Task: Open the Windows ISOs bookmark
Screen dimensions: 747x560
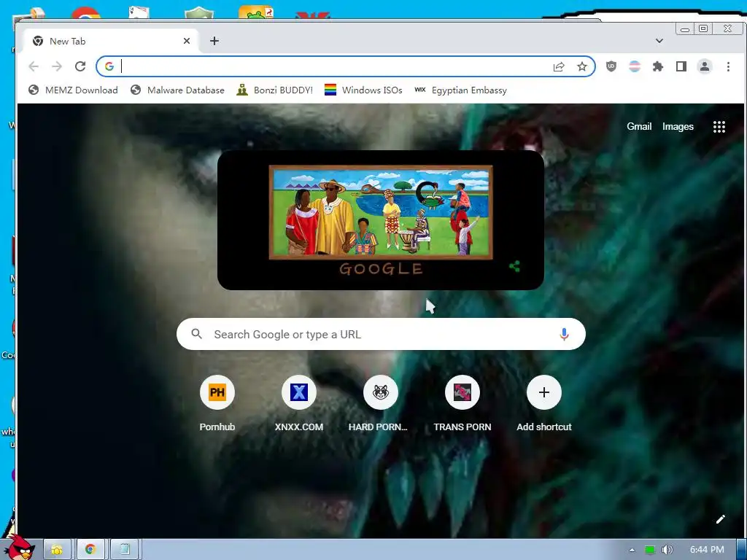Action: [x=363, y=90]
